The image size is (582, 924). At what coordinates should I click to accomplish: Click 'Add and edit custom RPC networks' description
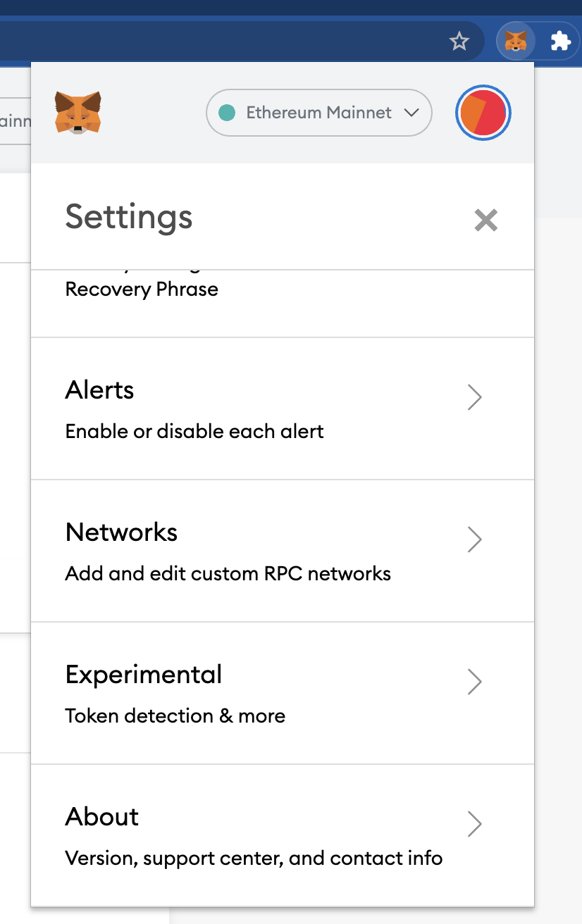tap(228, 573)
